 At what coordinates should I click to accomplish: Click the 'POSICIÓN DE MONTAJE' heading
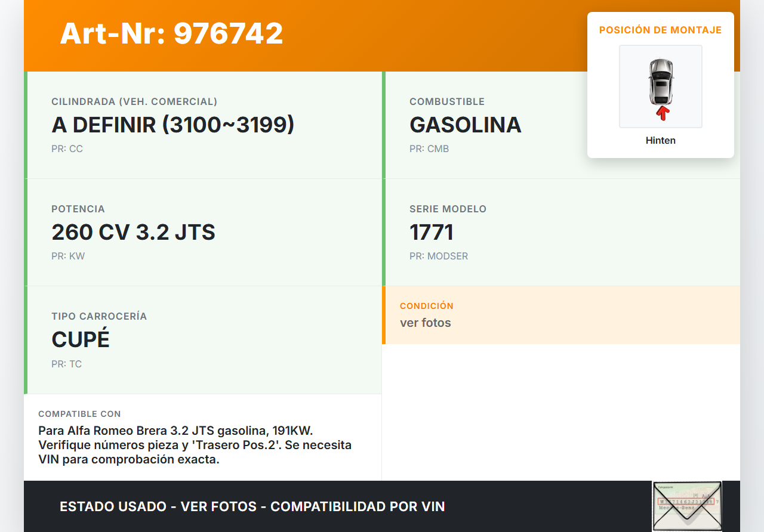coord(660,30)
